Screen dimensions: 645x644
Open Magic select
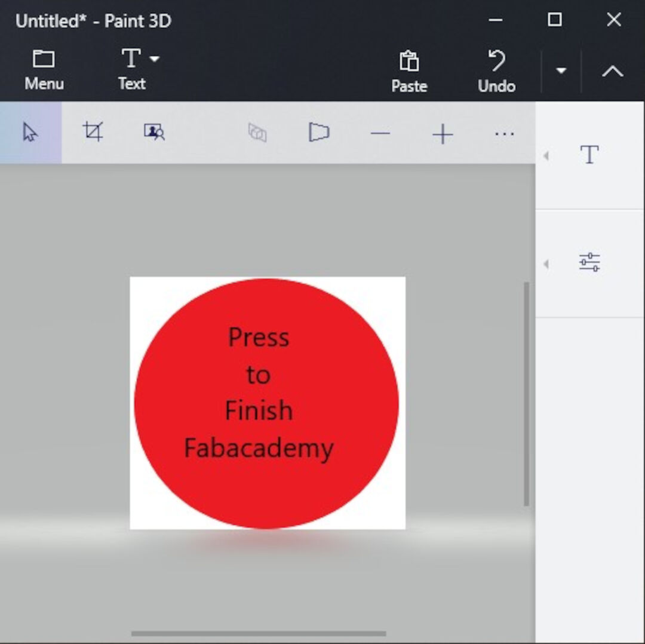click(x=153, y=133)
